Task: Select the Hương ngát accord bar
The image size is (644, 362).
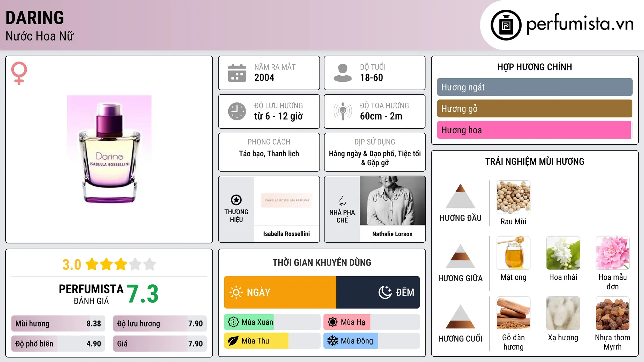Action: [535, 87]
